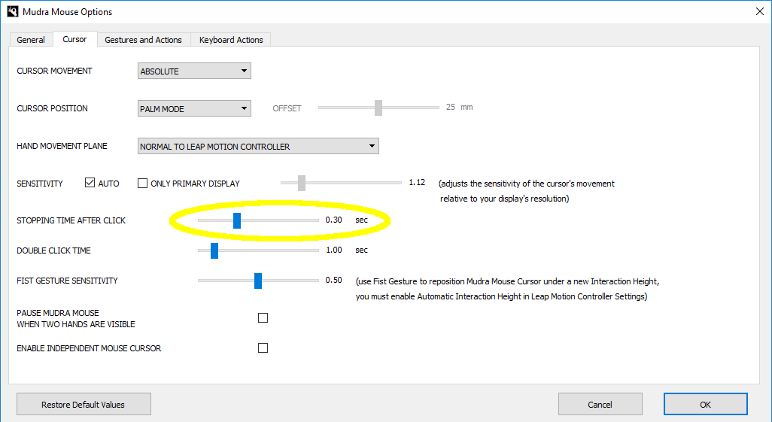
Task: Click the 25 mm offset value
Action: pyautogui.click(x=459, y=107)
